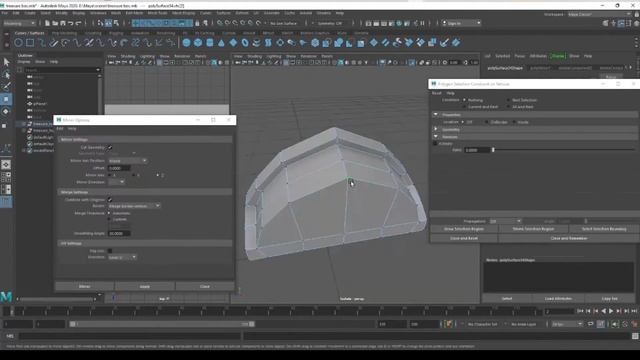640x360 pixels.
Task: Switch to Sculpting shelf tab
Action: coord(93,33)
